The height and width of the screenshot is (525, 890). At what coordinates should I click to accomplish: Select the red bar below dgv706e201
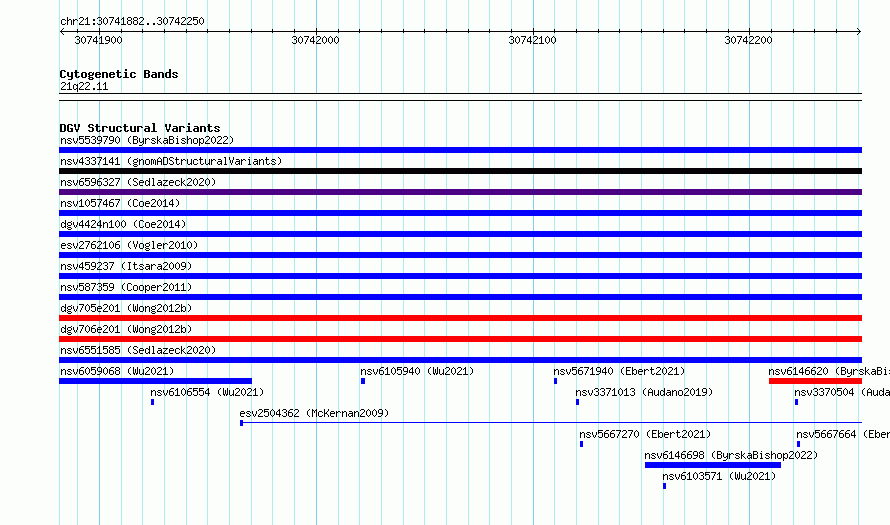coord(460,339)
